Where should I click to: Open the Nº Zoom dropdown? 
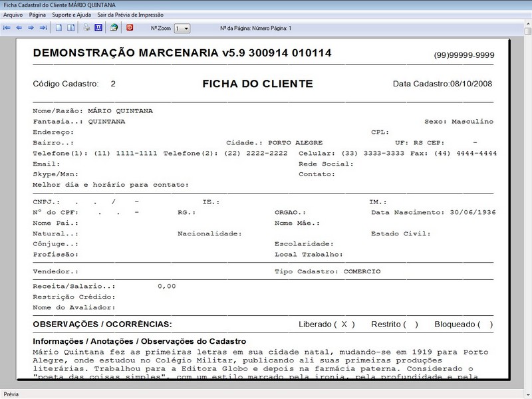click(188, 27)
